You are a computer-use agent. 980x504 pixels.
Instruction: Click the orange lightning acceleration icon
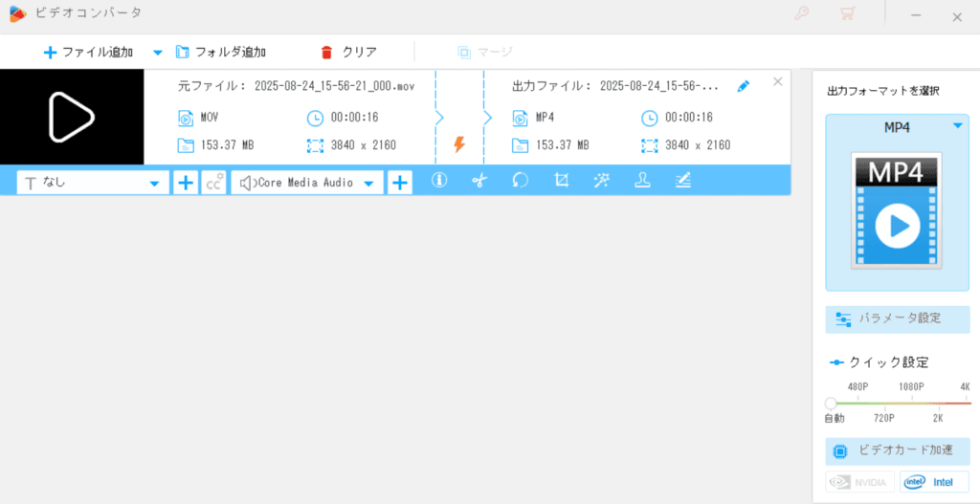coord(459,145)
